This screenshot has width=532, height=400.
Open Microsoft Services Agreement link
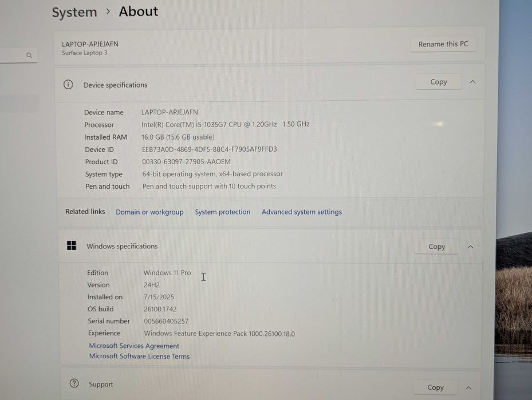point(134,346)
